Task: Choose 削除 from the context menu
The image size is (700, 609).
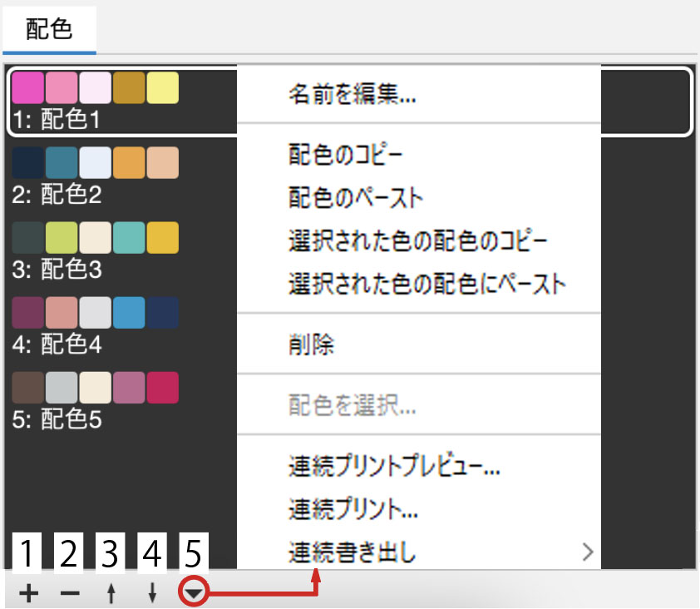Action: point(313,344)
